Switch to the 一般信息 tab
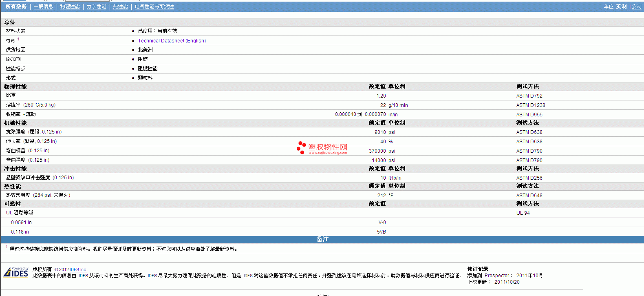This screenshot has height=296, width=644. 43,7
